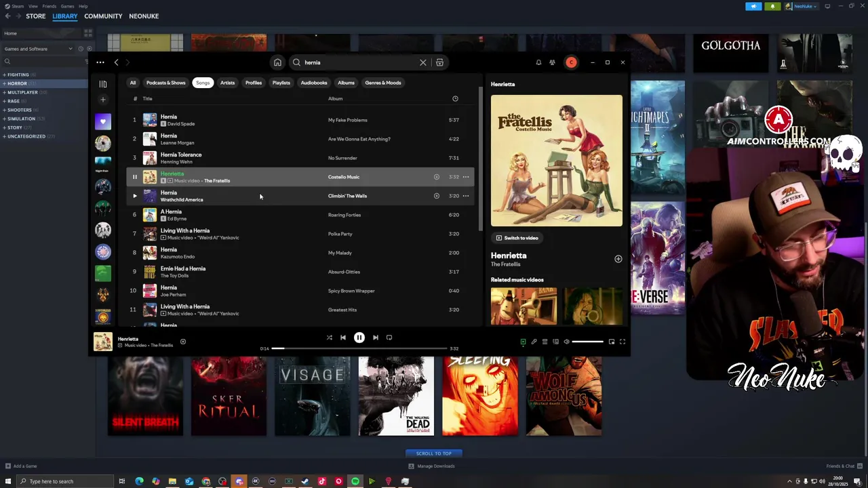Open The Fratellis artist link in Now Playing
Screen dimensions: 868x488
point(506,264)
